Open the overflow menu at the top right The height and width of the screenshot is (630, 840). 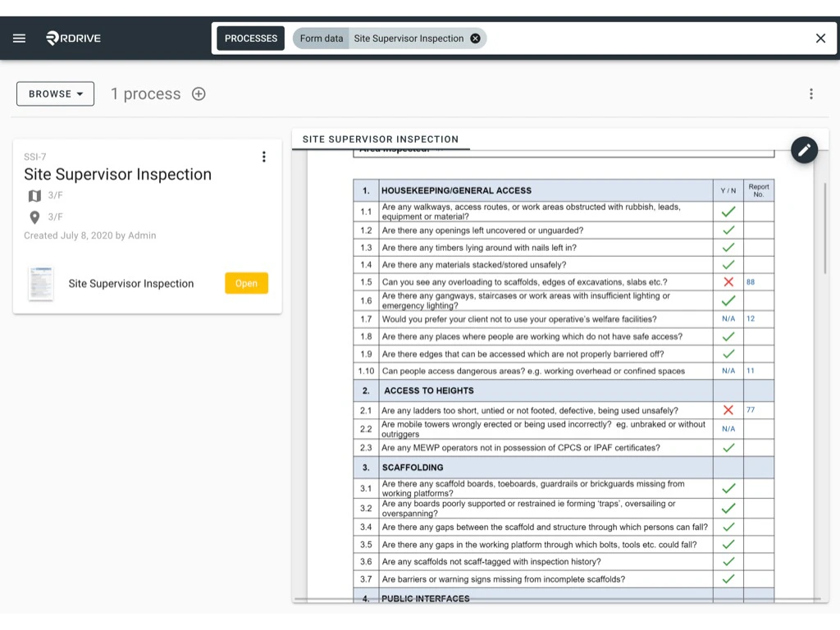(x=810, y=94)
